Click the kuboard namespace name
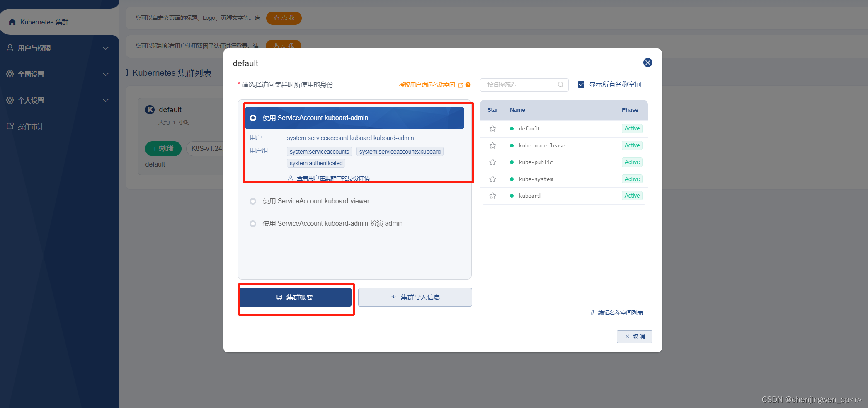The width and height of the screenshot is (868, 408). pos(529,196)
